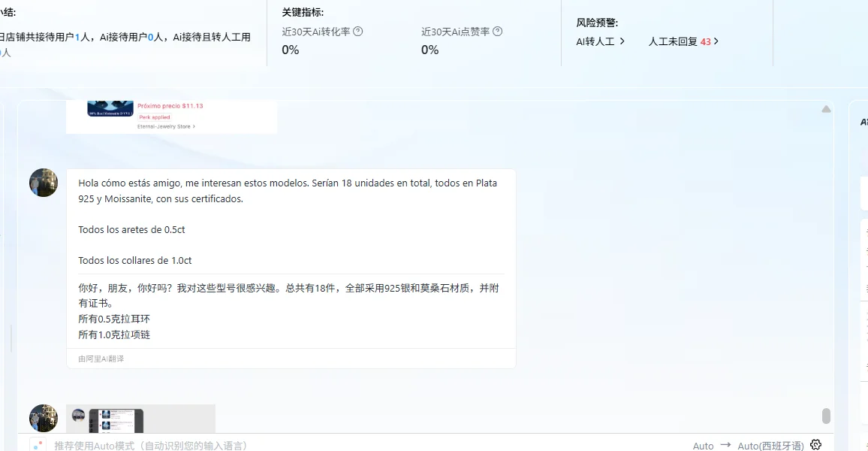
Task: Click the Próximo precio $11.13 price text
Action: point(170,106)
